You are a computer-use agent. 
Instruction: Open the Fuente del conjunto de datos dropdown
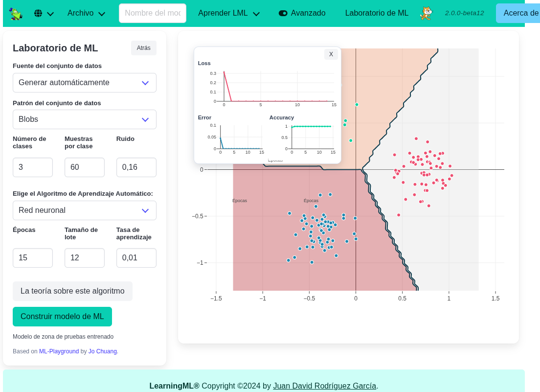click(84, 83)
